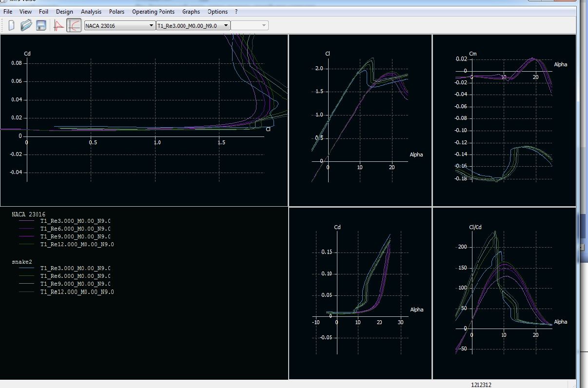Open the Foil menu
588x388 pixels.
pyautogui.click(x=44, y=11)
